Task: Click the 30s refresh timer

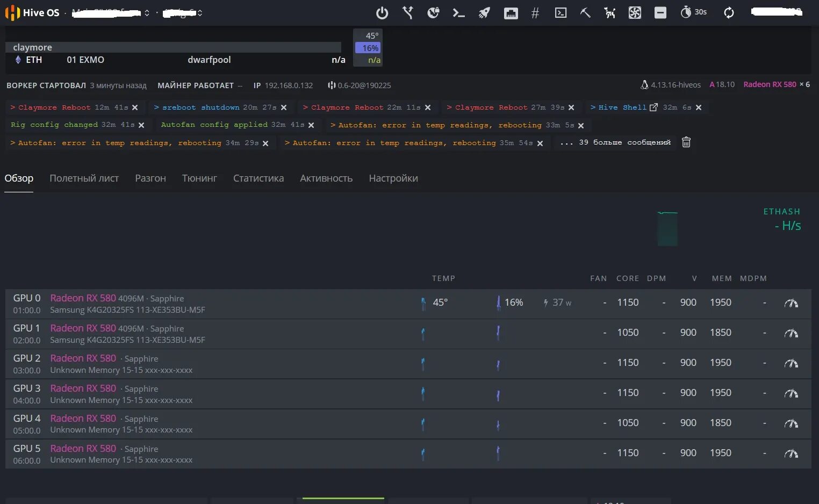Action: [694, 12]
